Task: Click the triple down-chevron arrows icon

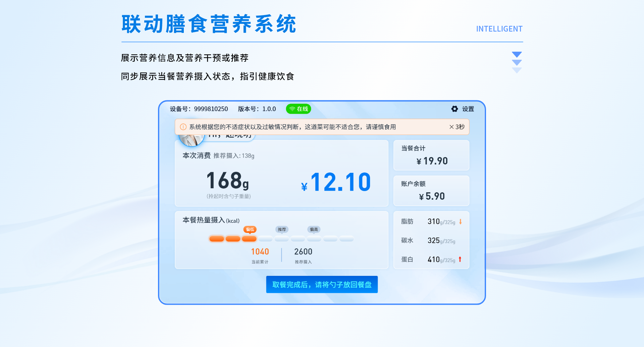Action: click(517, 62)
